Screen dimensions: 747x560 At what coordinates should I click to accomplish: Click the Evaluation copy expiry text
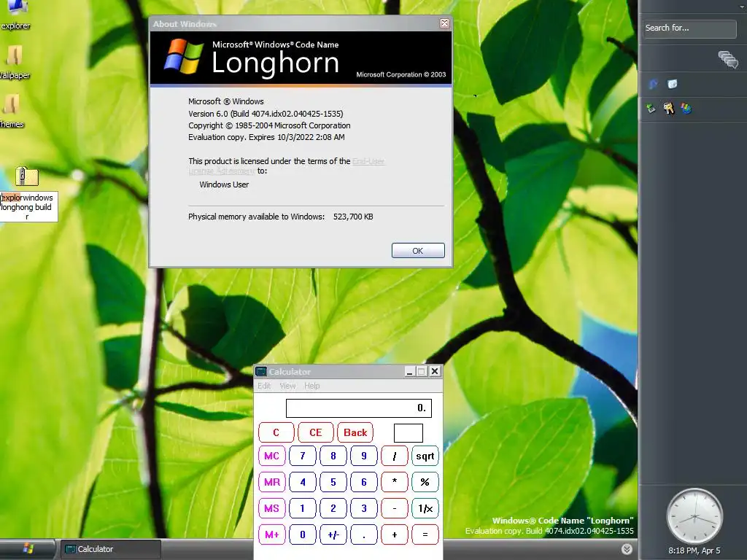[x=266, y=137]
